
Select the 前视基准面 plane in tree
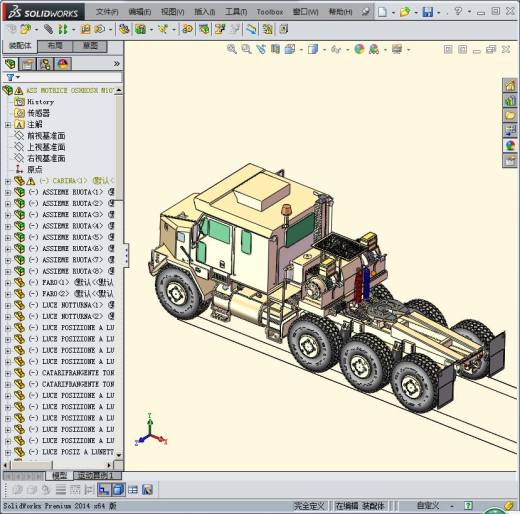coord(46,136)
